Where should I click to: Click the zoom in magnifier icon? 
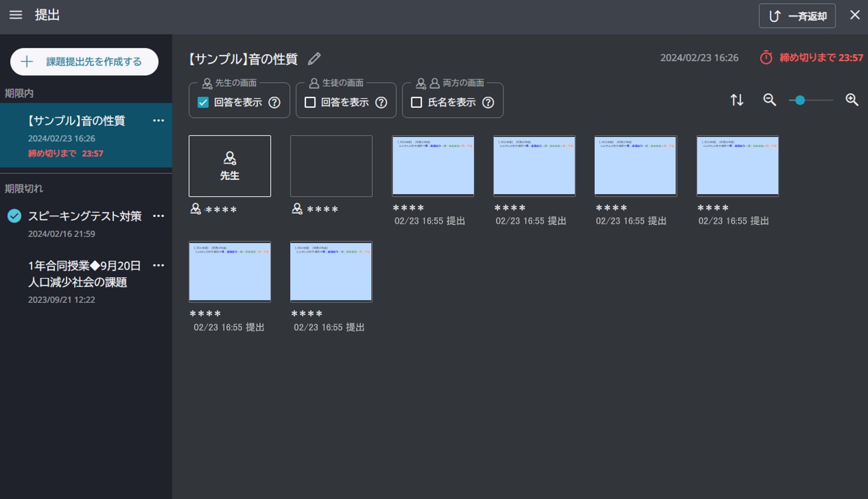coord(852,100)
